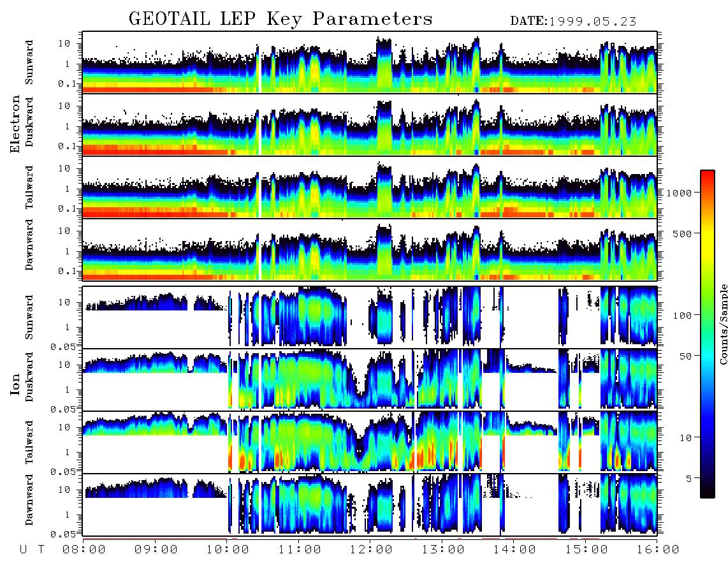Choose the 13:00 time tick label

click(x=442, y=550)
